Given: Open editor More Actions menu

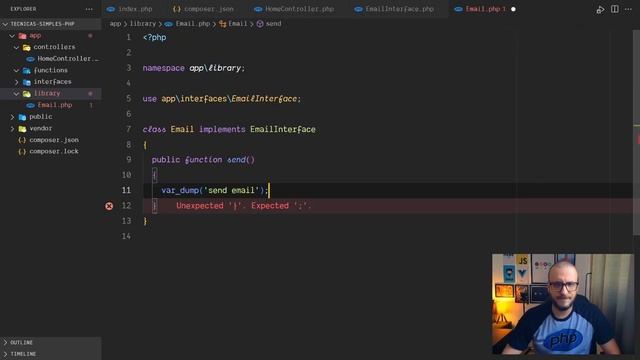Looking at the screenshot, I should (x=628, y=9).
